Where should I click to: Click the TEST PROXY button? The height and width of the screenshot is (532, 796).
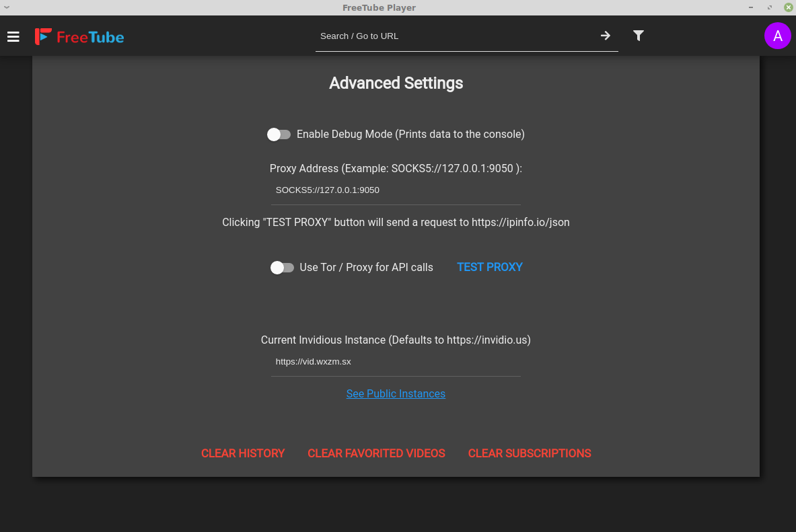tap(489, 267)
